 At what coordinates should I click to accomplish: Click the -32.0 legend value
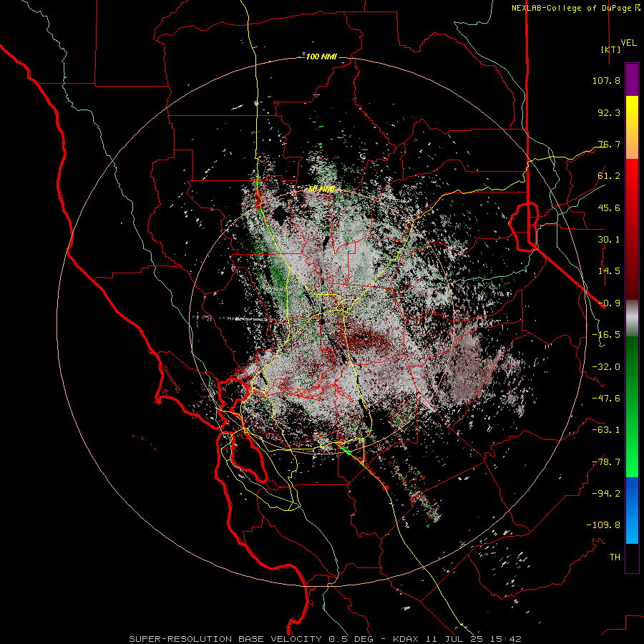click(606, 367)
